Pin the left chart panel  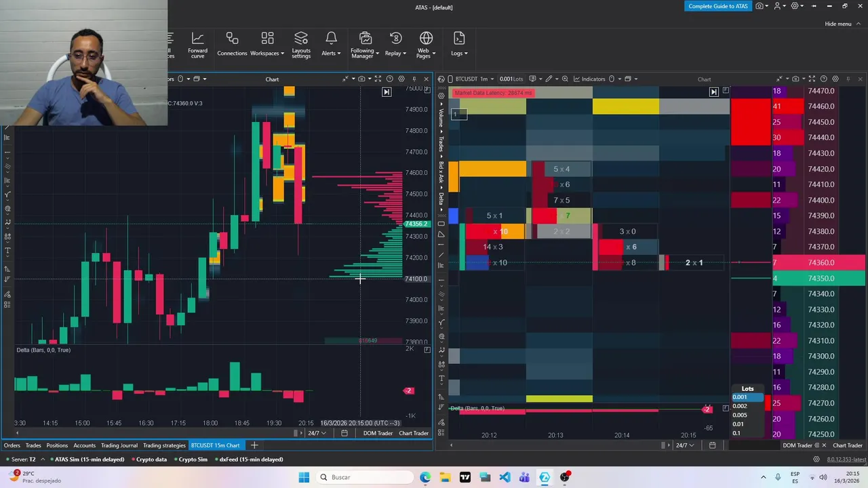tap(414, 79)
